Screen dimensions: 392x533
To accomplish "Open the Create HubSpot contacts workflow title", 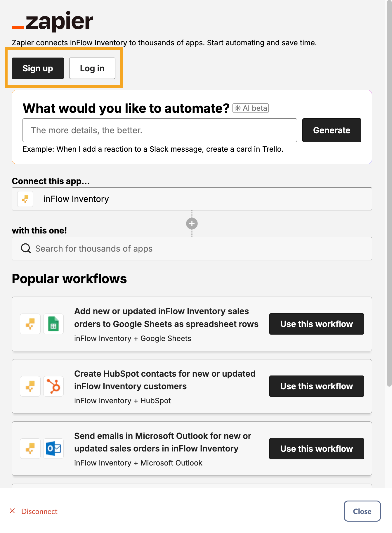I will tap(165, 380).
